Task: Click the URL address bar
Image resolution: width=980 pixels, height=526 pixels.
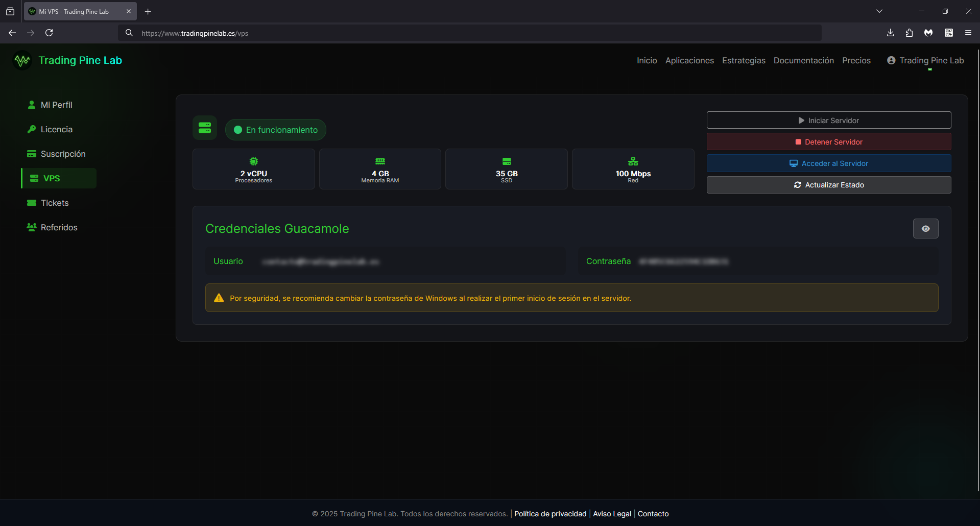Action: [x=460, y=33]
